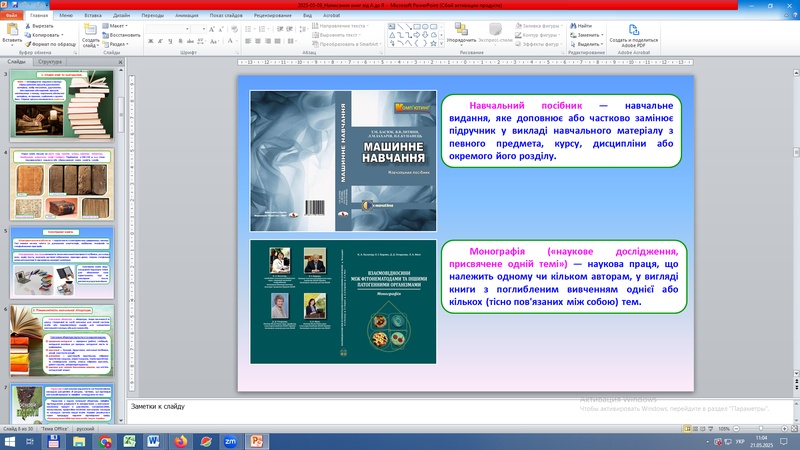Open Word from the taskbar
Screen dimensions: 800x450
(x=154, y=441)
